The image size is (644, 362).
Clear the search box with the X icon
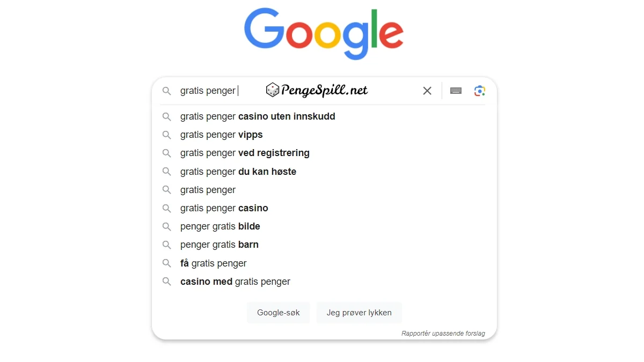[x=427, y=91]
